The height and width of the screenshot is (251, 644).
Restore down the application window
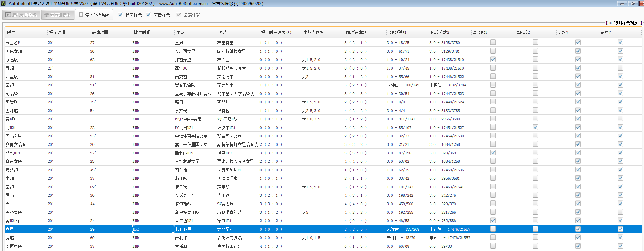click(x=633, y=4)
